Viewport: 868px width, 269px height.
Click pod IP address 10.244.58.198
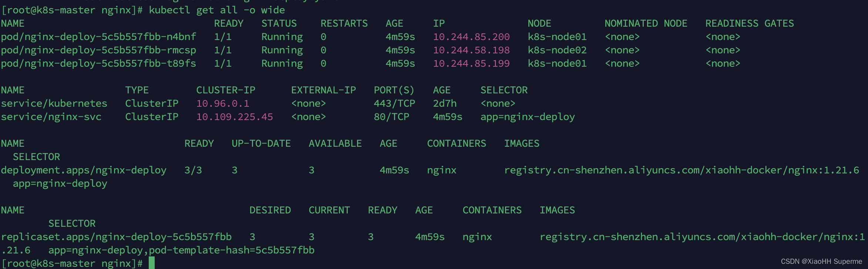click(x=471, y=50)
